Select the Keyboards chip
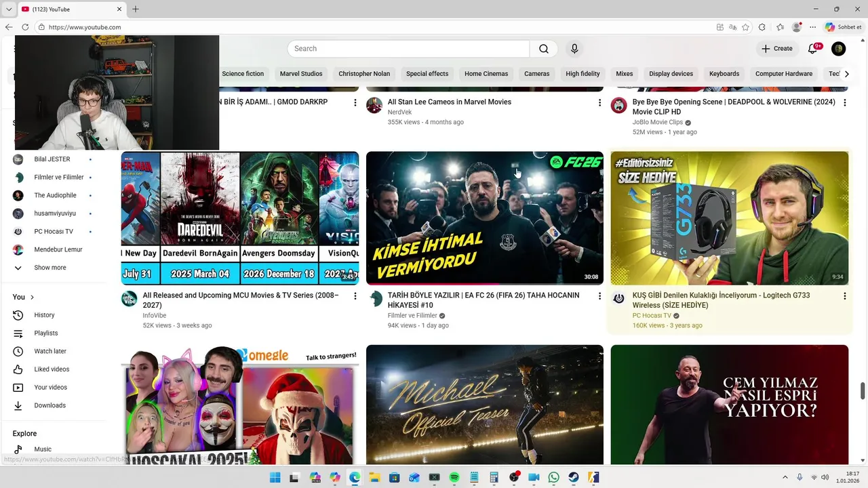 [724, 74]
